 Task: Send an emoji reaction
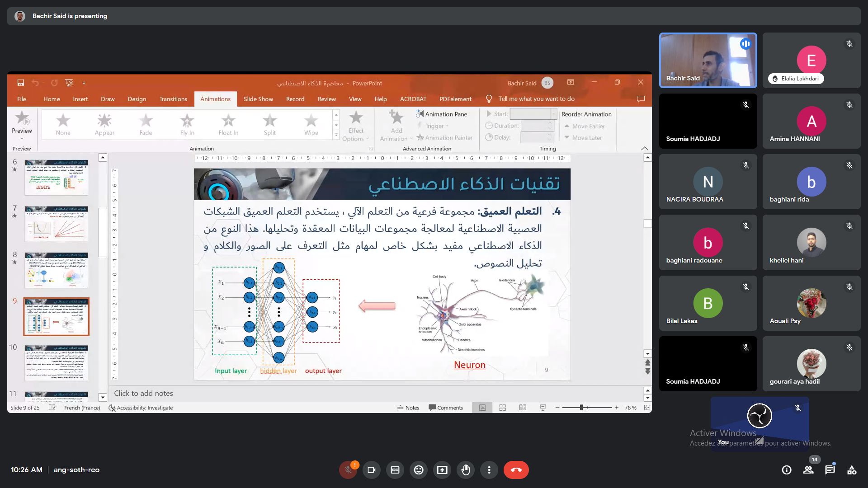[x=419, y=470]
